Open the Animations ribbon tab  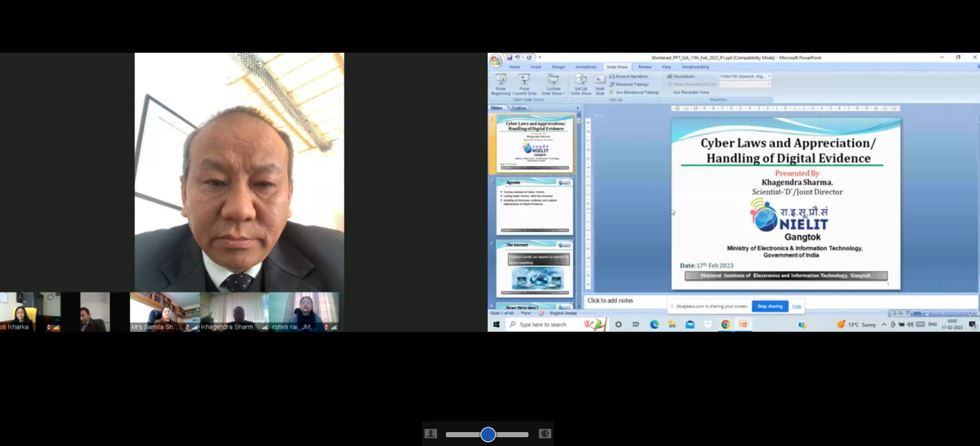[585, 67]
